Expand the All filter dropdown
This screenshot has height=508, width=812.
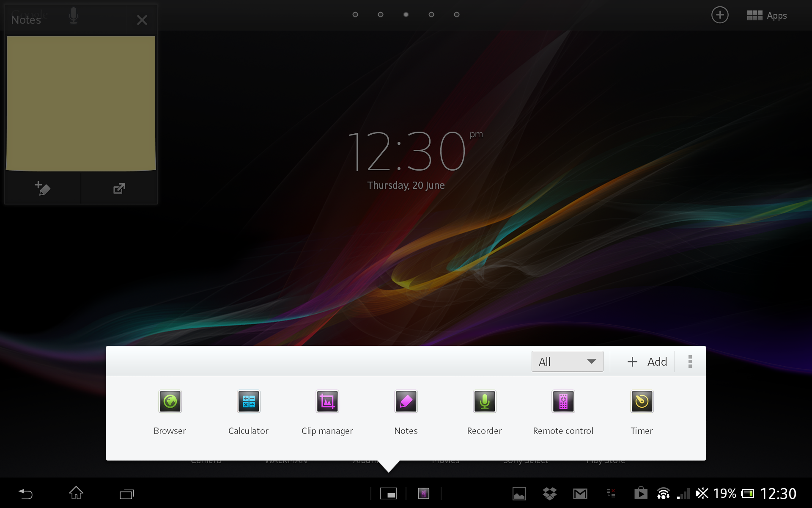coord(567,362)
